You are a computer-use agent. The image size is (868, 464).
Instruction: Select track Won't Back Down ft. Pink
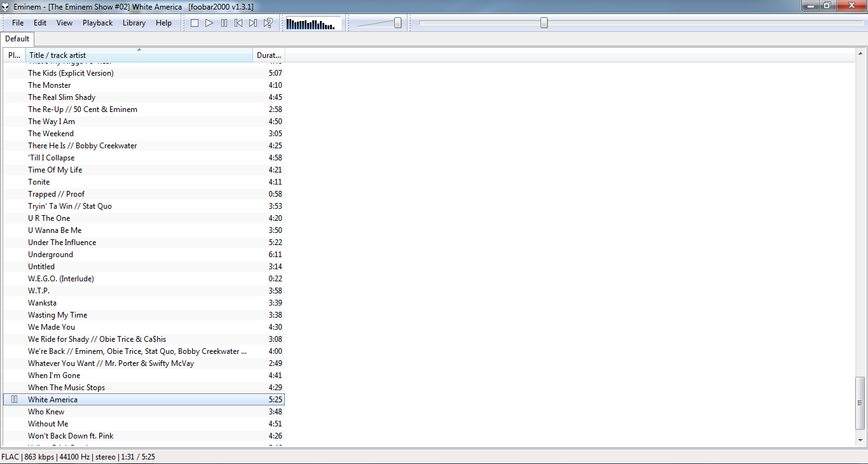pyautogui.click(x=144, y=436)
